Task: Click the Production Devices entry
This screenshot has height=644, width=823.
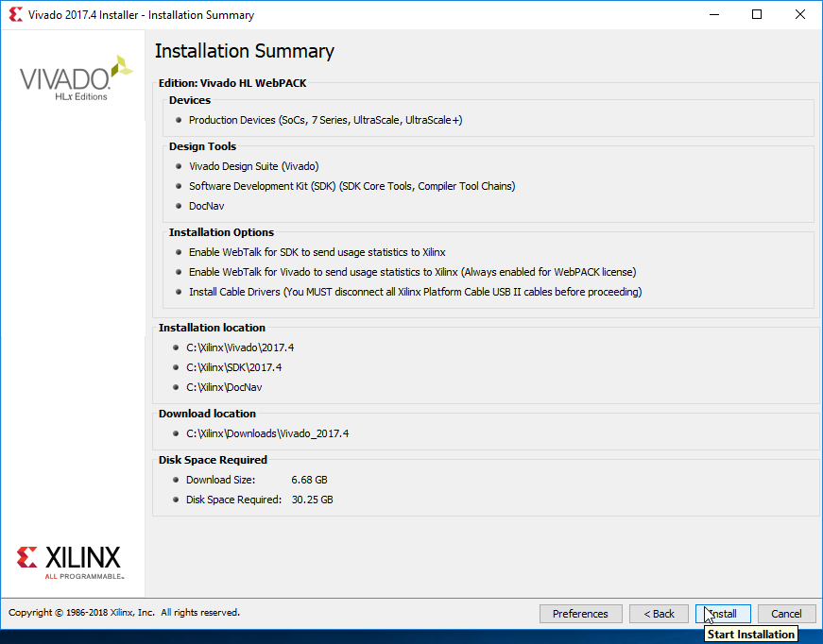Action: pyautogui.click(x=325, y=120)
